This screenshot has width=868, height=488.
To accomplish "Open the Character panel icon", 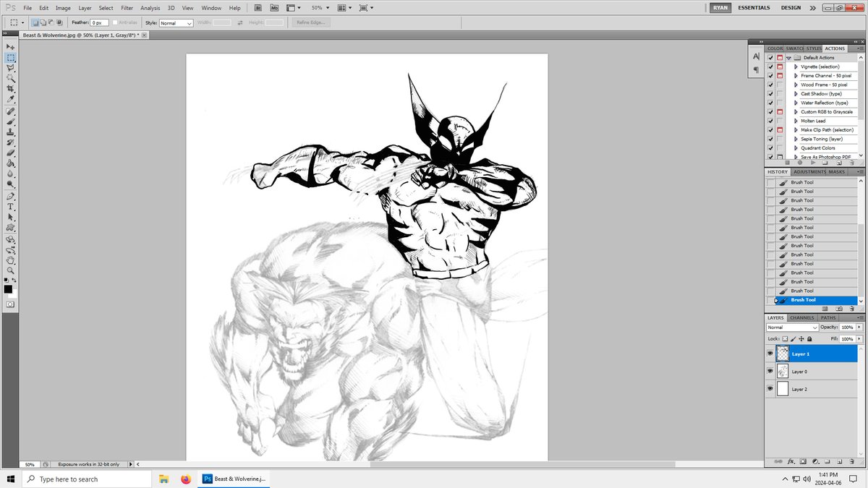I will (755, 56).
